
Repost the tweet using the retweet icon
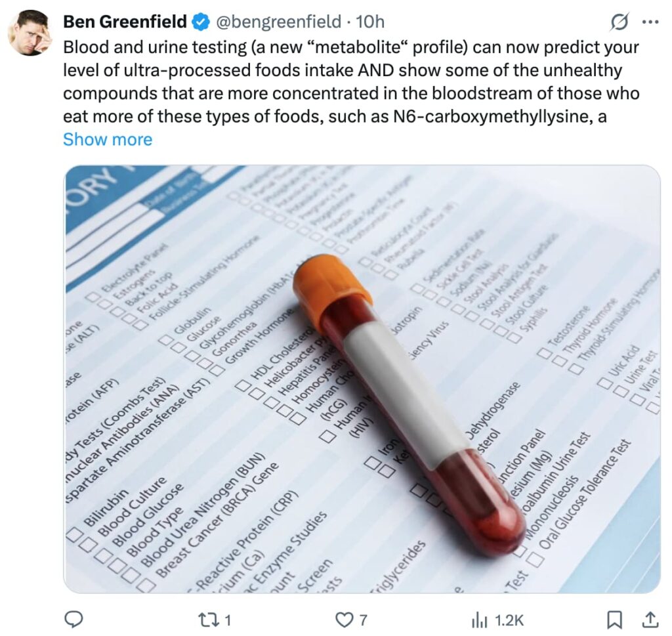tap(206, 619)
